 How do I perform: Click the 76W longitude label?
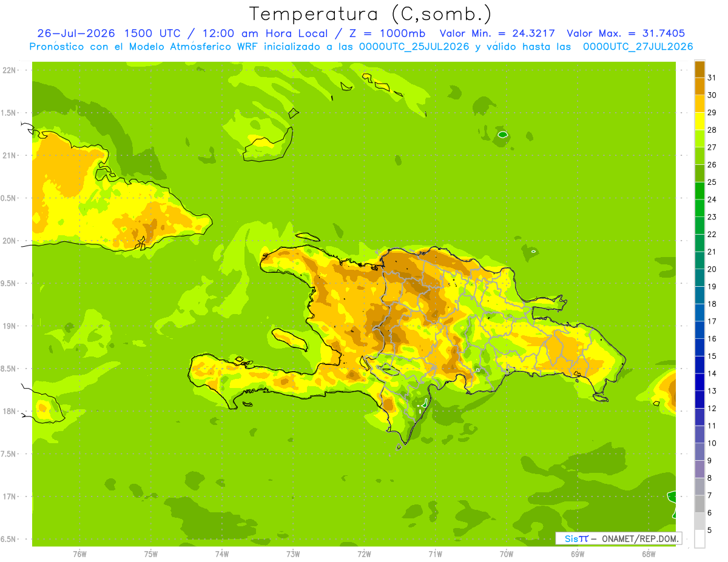(x=79, y=554)
